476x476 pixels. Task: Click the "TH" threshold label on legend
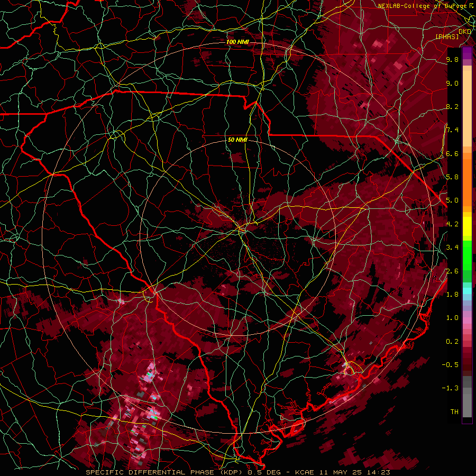click(x=454, y=412)
